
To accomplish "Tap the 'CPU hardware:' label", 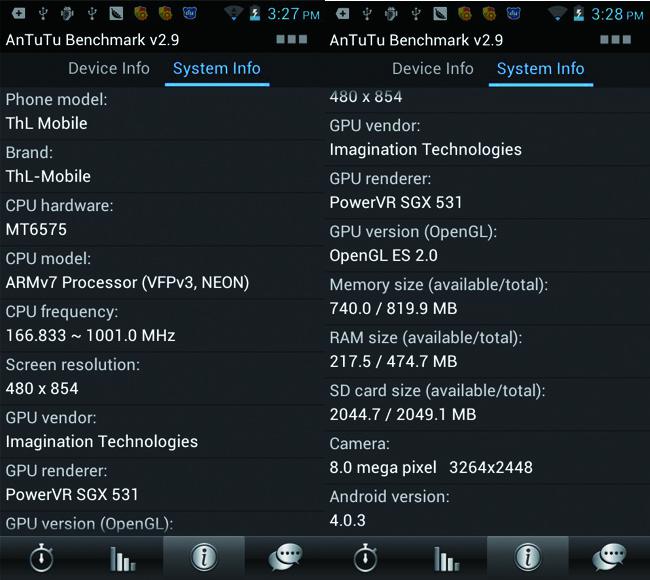I will point(59,206).
